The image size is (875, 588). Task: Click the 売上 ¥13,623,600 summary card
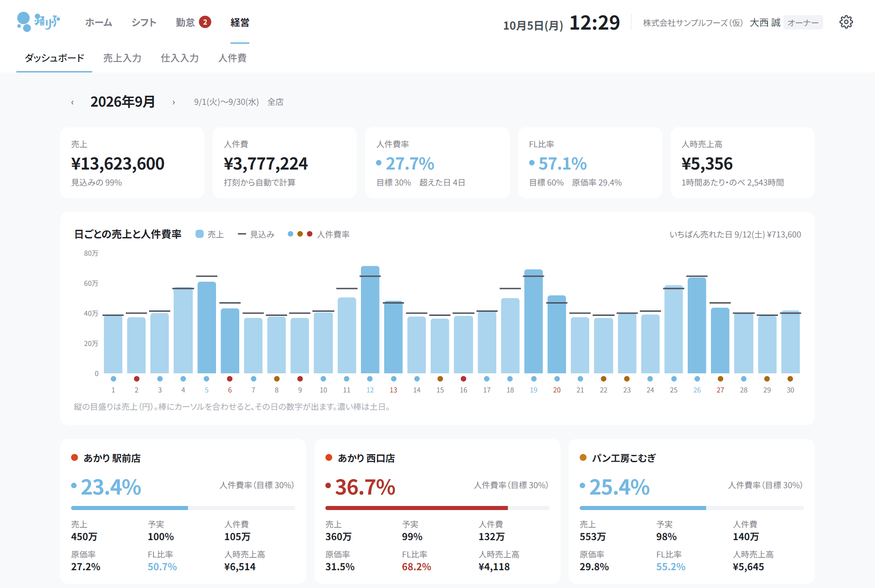click(x=132, y=163)
